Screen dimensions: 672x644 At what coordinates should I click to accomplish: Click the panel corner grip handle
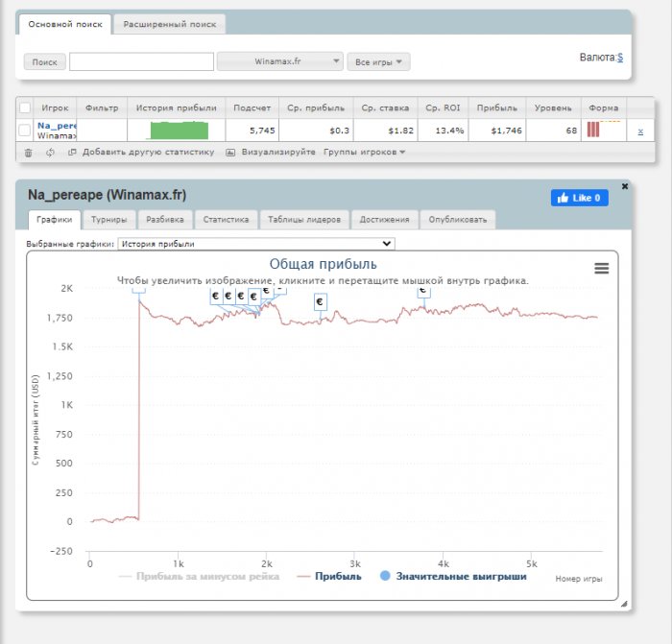point(624,604)
